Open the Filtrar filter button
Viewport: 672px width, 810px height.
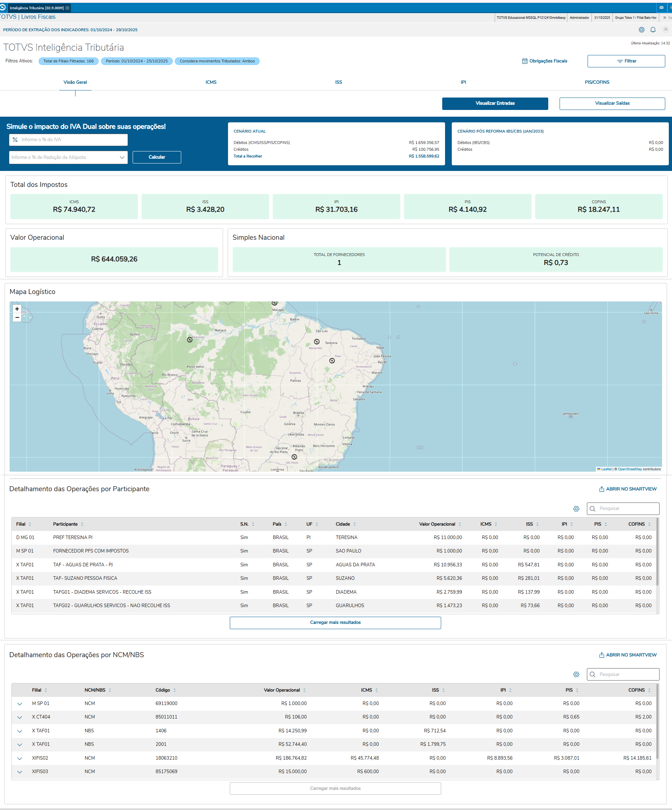626,61
